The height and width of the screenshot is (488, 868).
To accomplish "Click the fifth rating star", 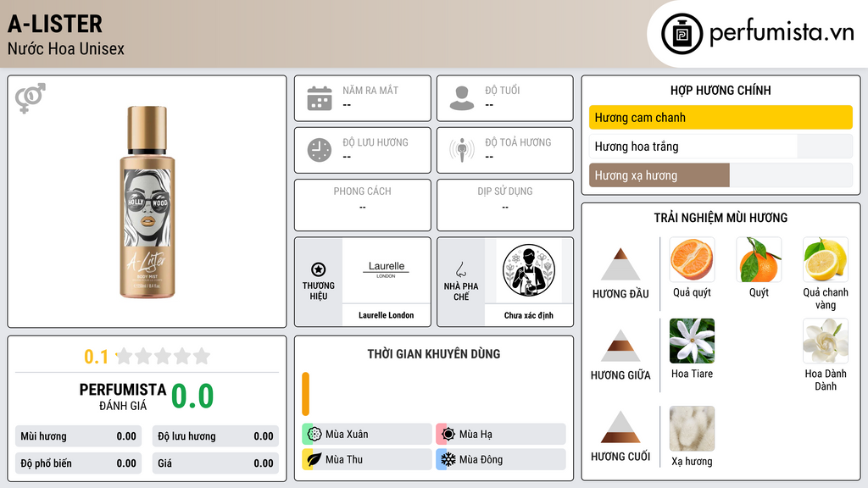I will coord(202,356).
